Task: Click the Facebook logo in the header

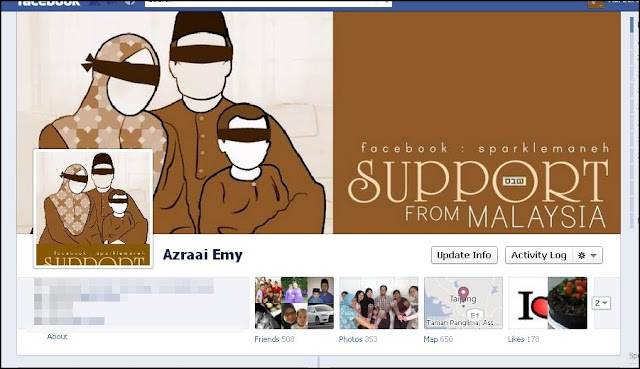Action: [x=48, y=3]
